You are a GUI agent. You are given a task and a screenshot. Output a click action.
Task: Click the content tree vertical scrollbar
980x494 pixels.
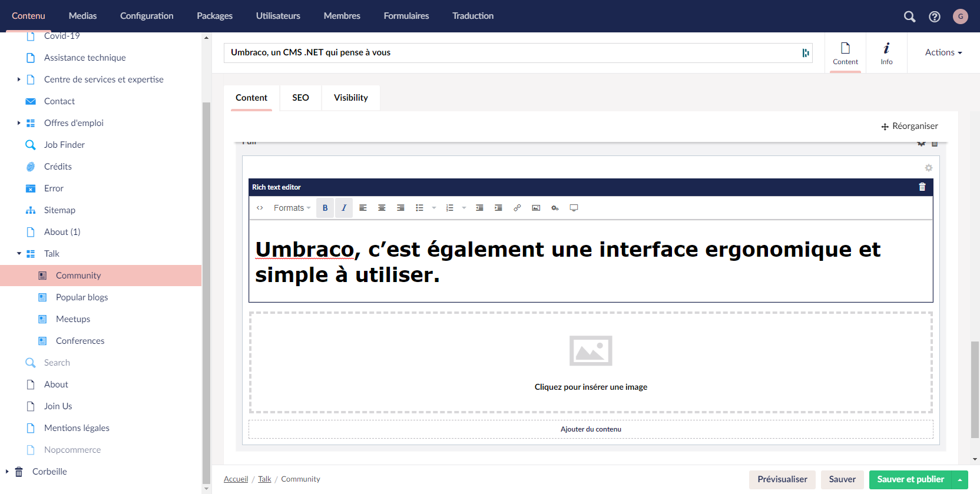click(206, 293)
